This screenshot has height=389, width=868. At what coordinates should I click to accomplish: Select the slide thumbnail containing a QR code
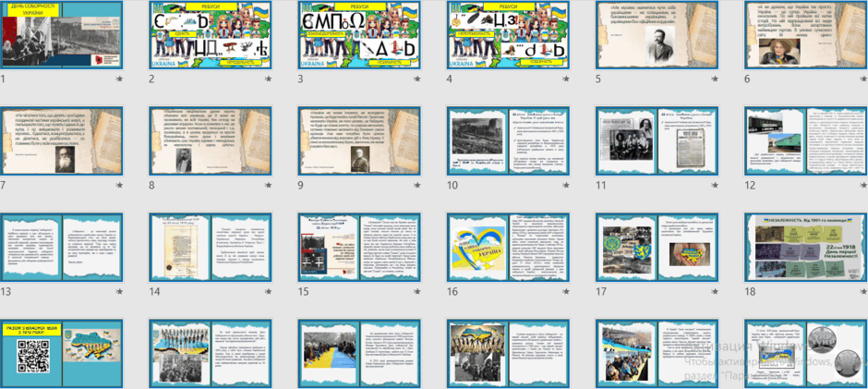click(x=62, y=354)
